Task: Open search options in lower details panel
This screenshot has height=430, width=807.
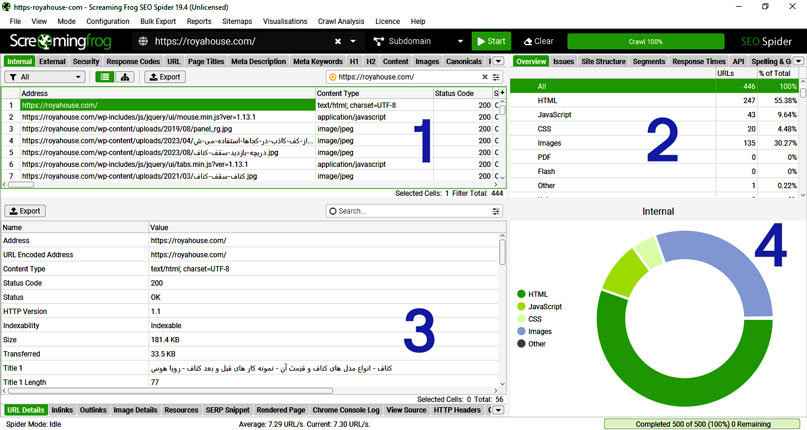Action: tap(496, 211)
